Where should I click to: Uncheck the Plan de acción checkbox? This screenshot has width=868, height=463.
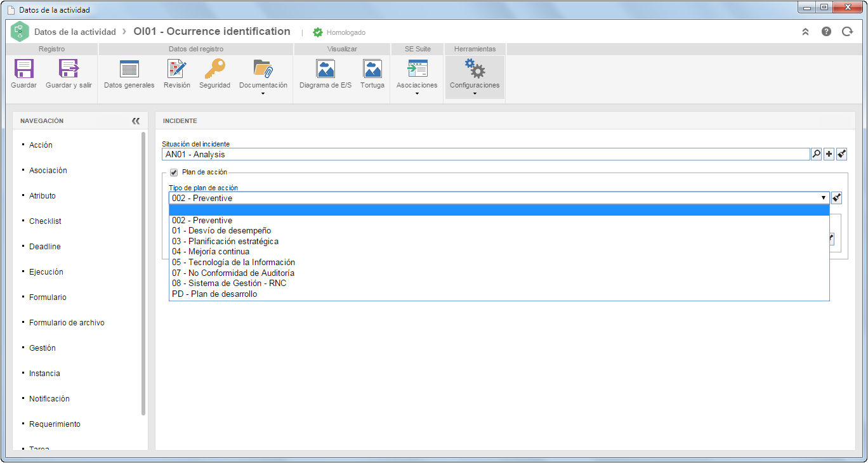click(x=174, y=172)
